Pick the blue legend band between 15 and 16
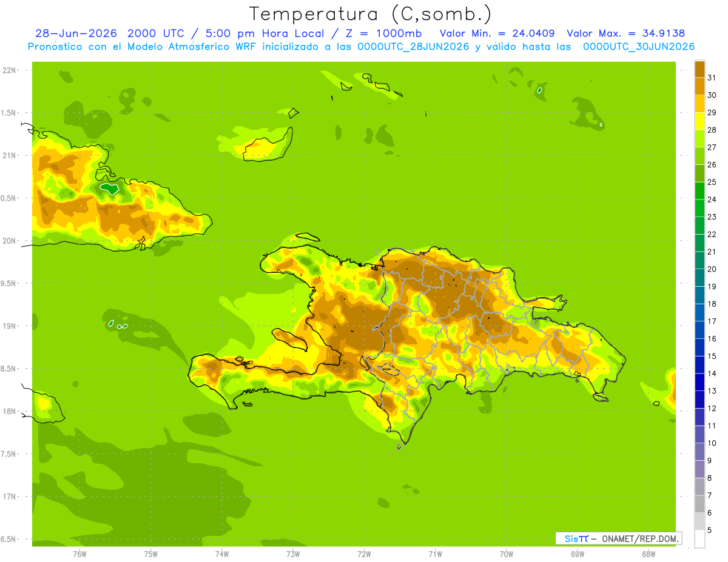Screen dimensions: 728x562 point(699,348)
